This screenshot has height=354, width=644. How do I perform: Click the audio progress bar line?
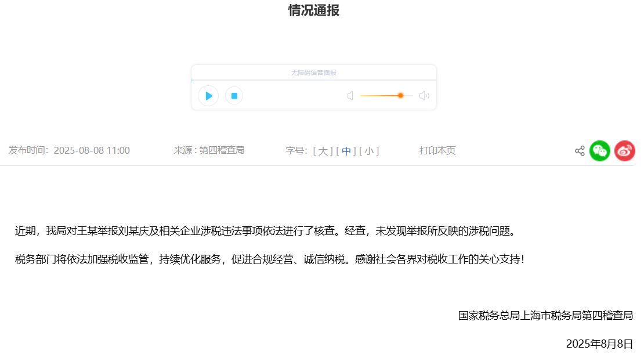[314, 80]
